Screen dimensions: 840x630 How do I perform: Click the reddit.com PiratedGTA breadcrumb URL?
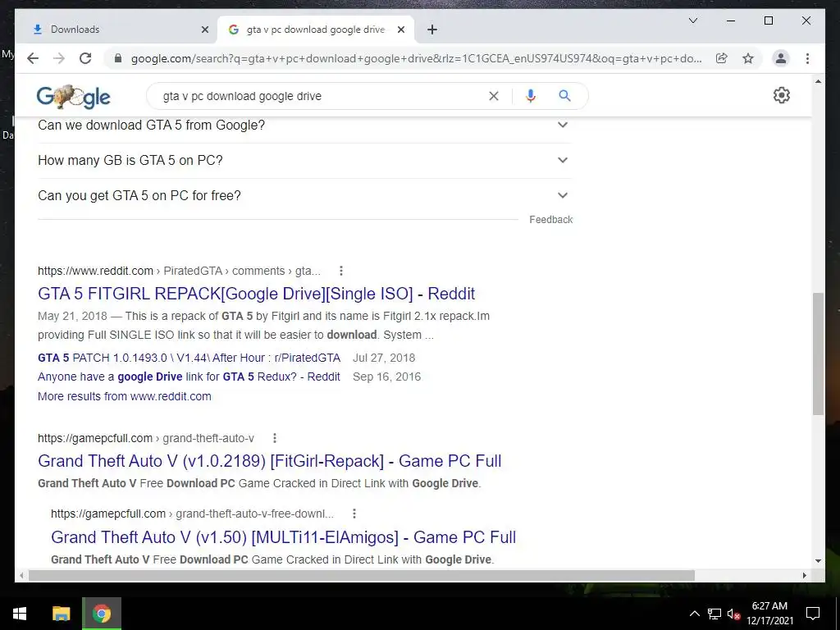click(179, 271)
